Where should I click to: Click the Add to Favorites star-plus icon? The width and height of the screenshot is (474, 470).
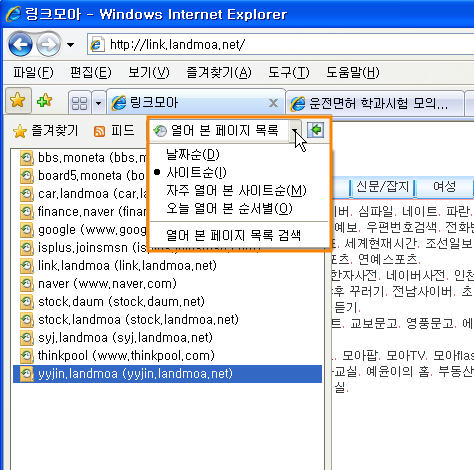(x=45, y=100)
